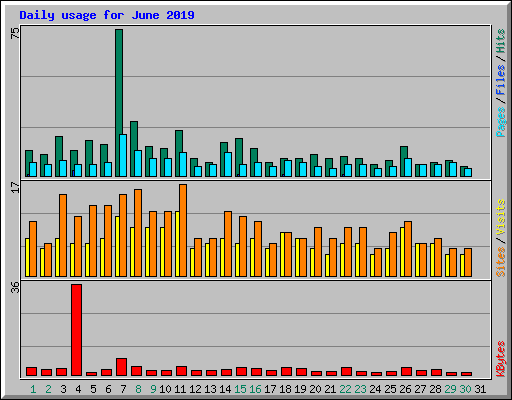Click the 'Daily usage for June 2019' title
Image resolution: width=512 pixels, height=400 pixels.
tap(107, 15)
